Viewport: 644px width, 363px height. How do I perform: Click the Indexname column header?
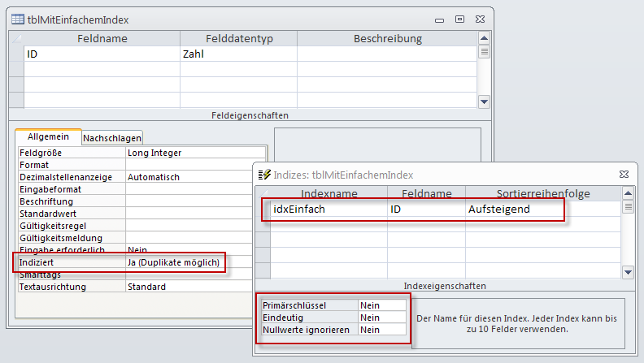pyautogui.click(x=329, y=193)
